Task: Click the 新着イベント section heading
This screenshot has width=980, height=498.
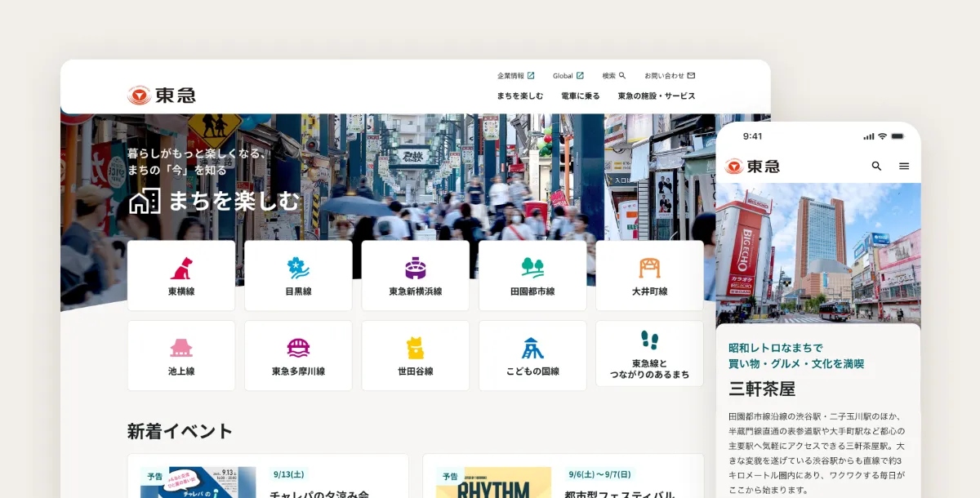Action: coord(180,431)
